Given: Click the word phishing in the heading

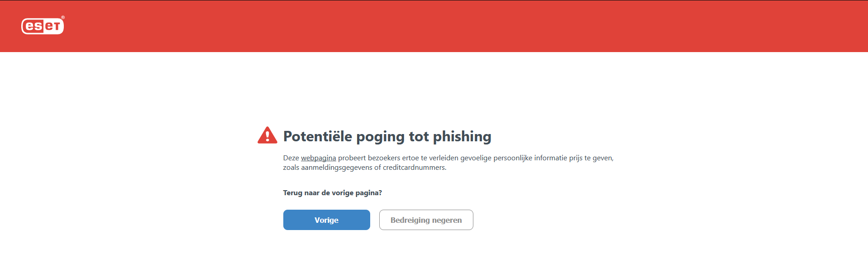Looking at the screenshot, I should 462,136.
